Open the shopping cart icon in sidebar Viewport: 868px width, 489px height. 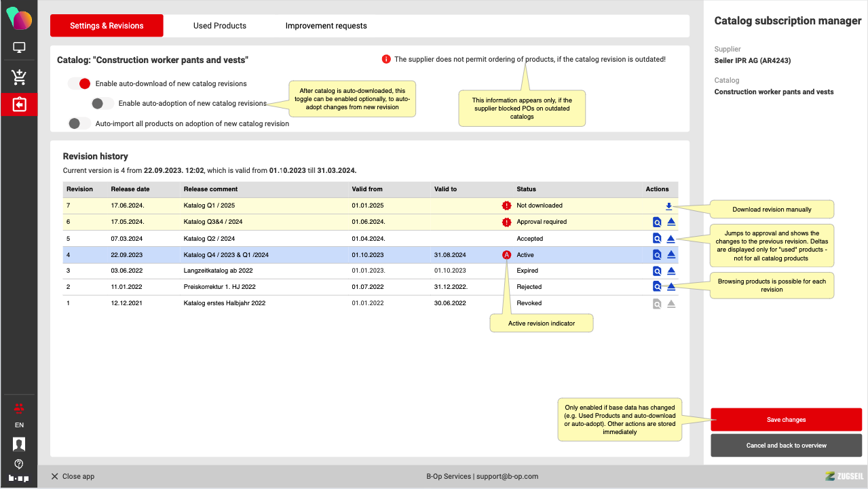coord(19,77)
